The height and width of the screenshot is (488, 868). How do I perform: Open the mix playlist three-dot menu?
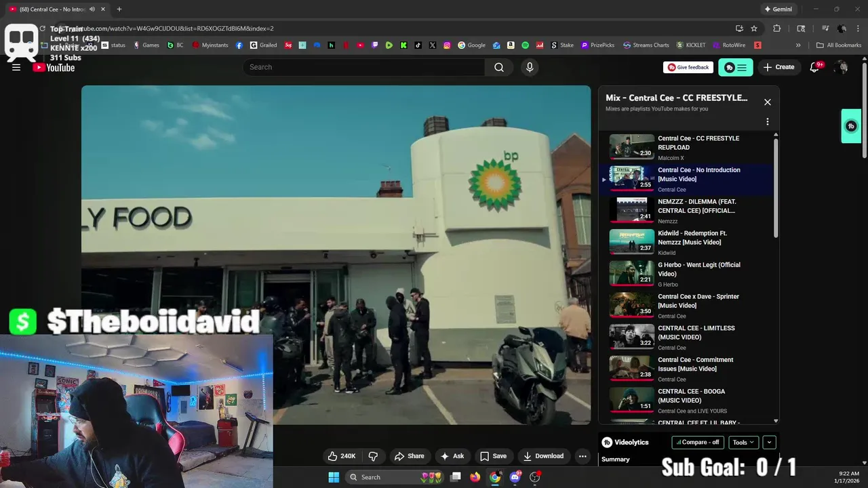tap(768, 122)
